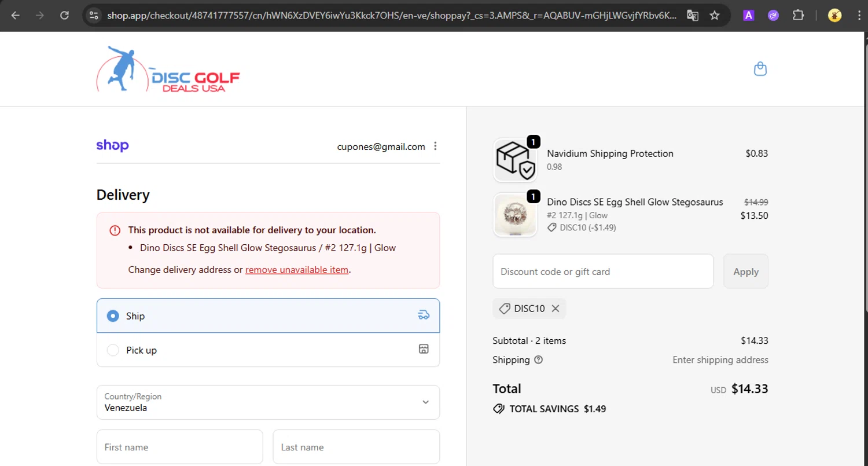Click the 'not available for delivery' error heading
868x466 pixels.
pos(252,230)
